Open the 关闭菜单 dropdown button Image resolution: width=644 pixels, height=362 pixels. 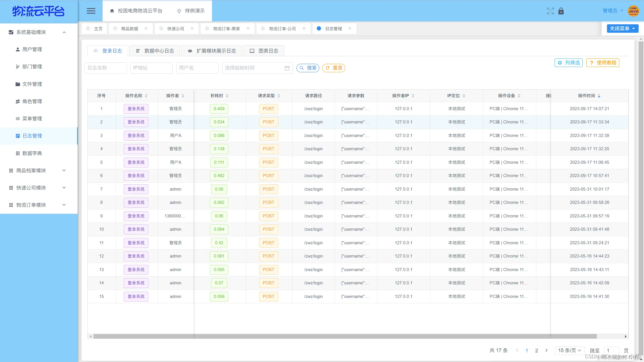point(622,29)
